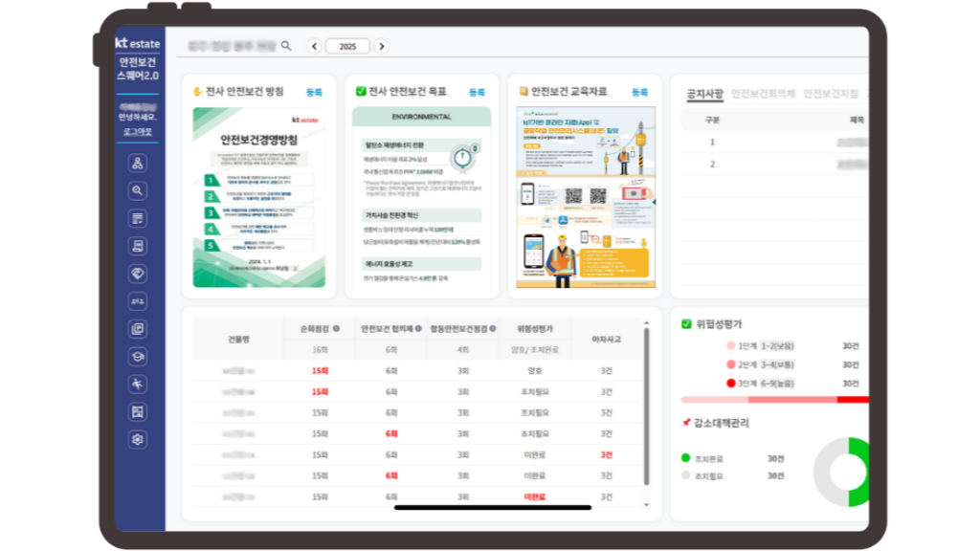This screenshot has width=980, height=551.
Task: Open the gear settings icon in sidebar
Action: [x=138, y=439]
